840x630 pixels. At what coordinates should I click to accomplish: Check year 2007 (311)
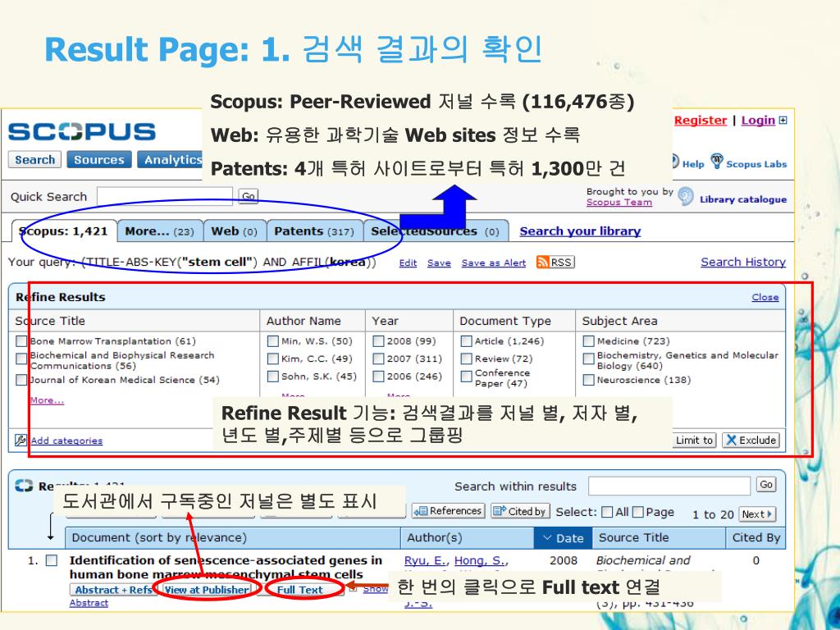tap(378, 359)
